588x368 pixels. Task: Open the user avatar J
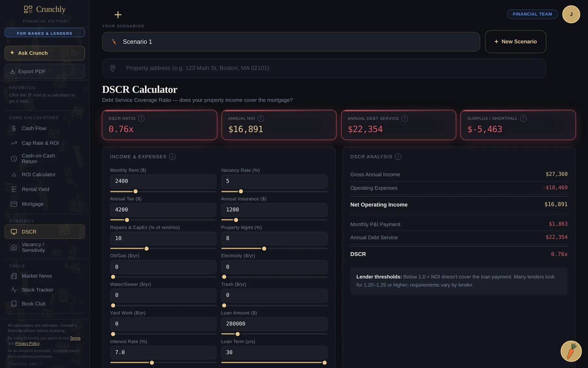tap(571, 14)
